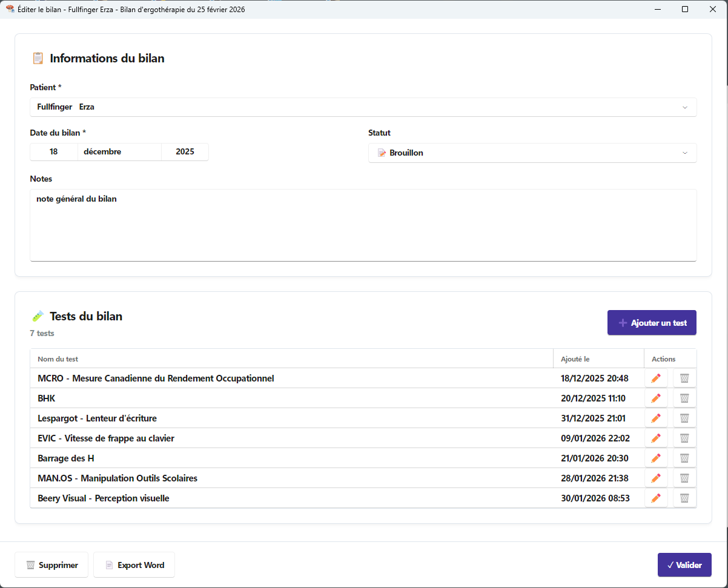Trash the Barrage des H test

pos(684,458)
